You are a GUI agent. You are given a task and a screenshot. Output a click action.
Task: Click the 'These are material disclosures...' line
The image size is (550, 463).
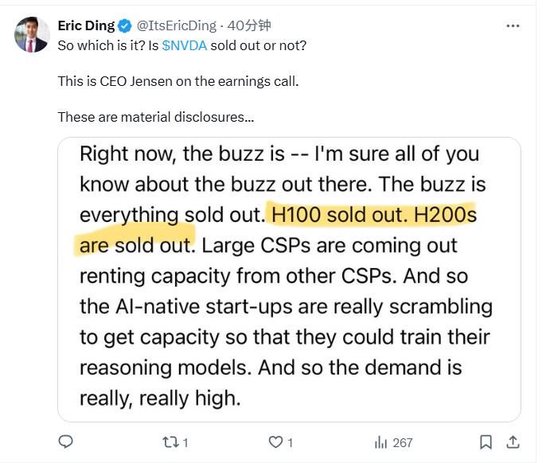click(156, 117)
